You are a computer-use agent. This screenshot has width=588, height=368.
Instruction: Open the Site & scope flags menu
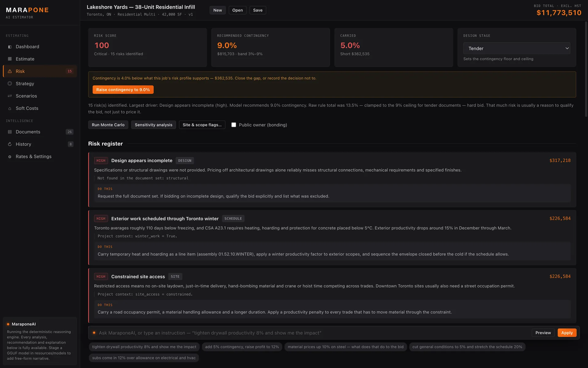(x=202, y=125)
